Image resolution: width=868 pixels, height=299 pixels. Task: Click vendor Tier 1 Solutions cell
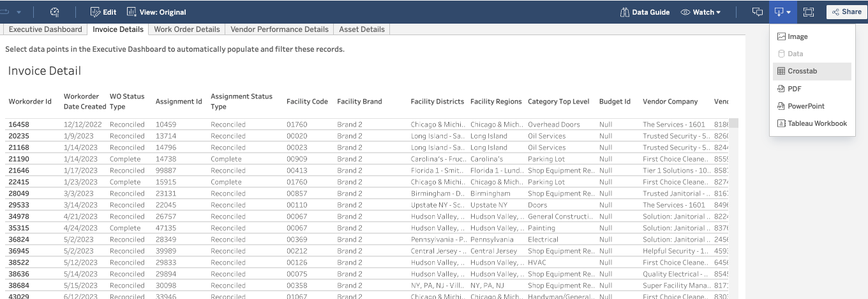pos(677,171)
